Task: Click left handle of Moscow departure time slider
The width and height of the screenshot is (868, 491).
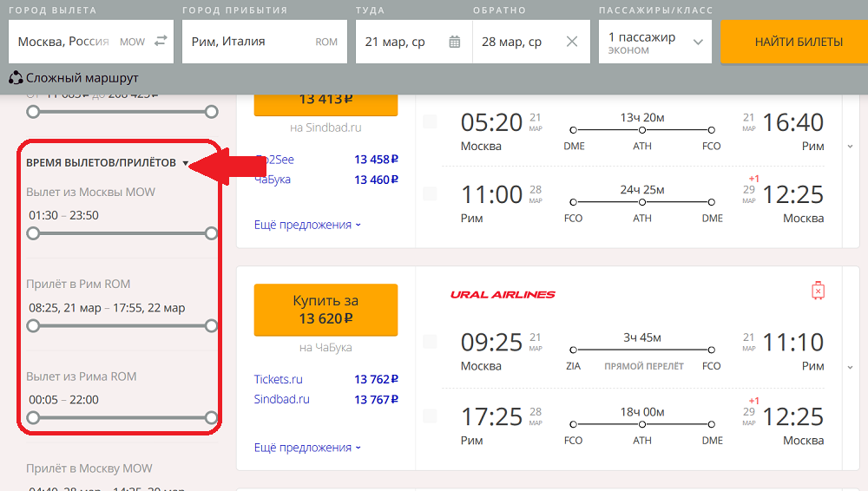Action: [x=33, y=233]
